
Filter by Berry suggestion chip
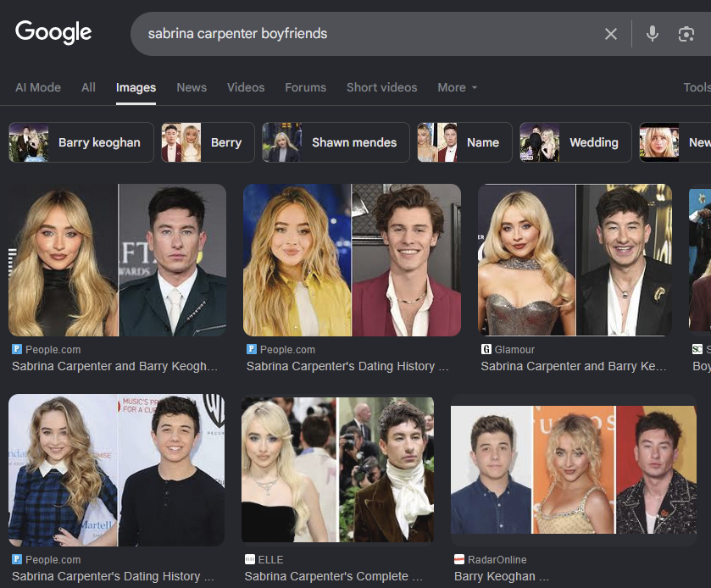click(x=208, y=142)
